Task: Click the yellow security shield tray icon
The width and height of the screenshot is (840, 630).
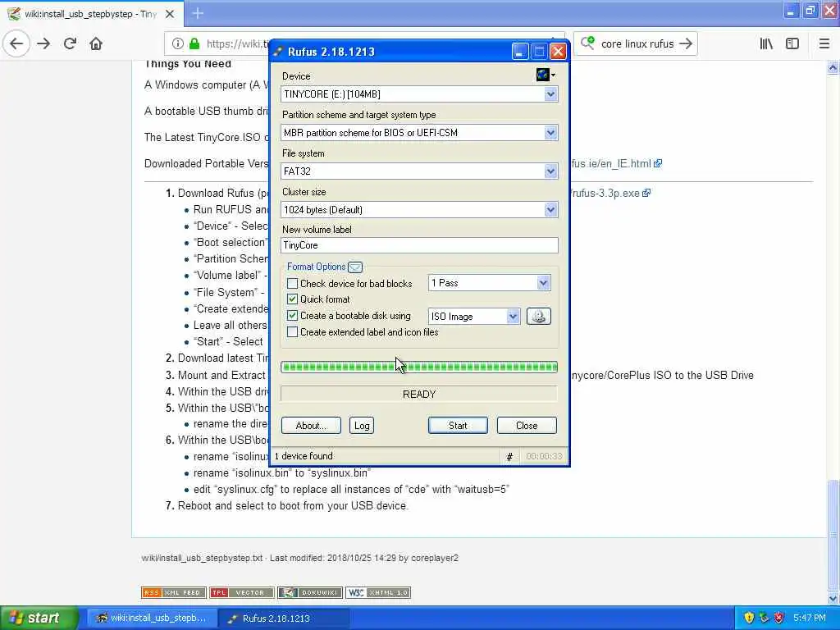Action: tap(749, 618)
